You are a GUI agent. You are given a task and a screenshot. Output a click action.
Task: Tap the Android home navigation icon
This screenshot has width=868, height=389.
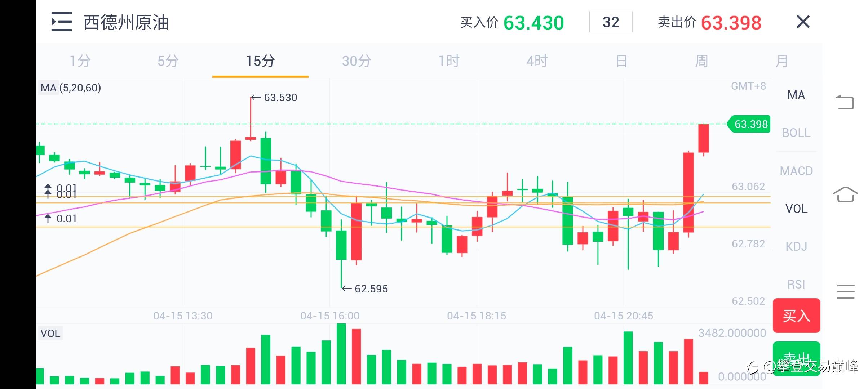pyautogui.click(x=845, y=194)
